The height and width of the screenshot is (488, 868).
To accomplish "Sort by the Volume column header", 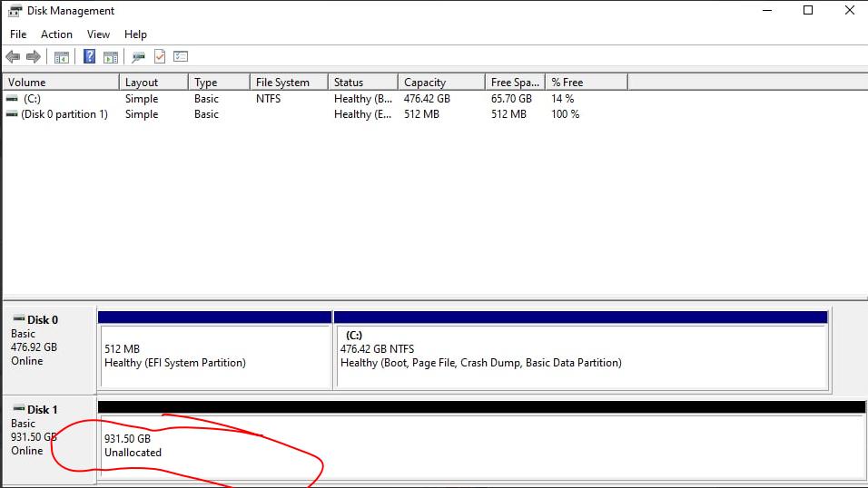I will point(61,82).
